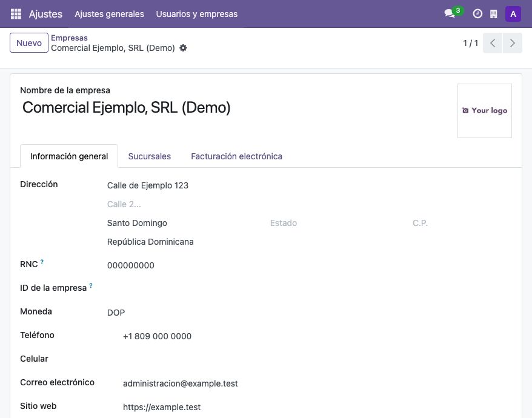532x418 pixels.
Task: Open the company switcher building icon
Action: click(494, 14)
